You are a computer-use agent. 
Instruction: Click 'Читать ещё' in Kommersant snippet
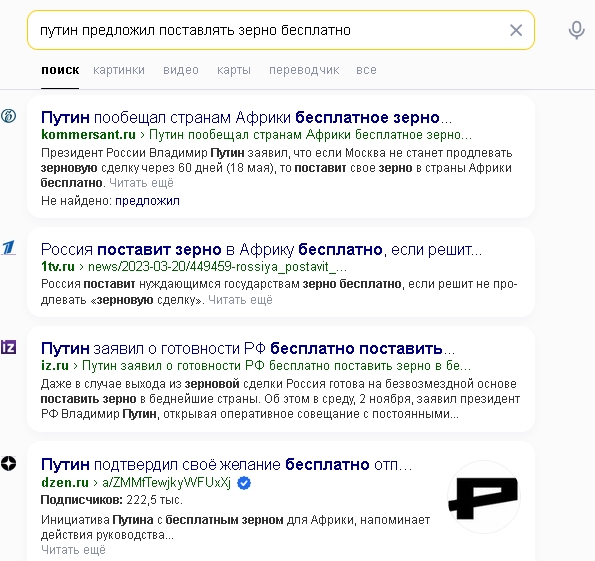coord(141,183)
